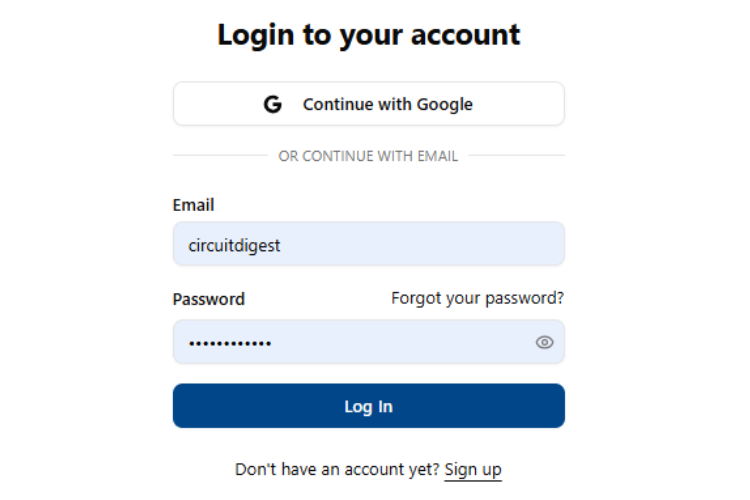Click the "Don't have an account yet?" text
The height and width of the screenshot is (500, 750).
[337, 469]
